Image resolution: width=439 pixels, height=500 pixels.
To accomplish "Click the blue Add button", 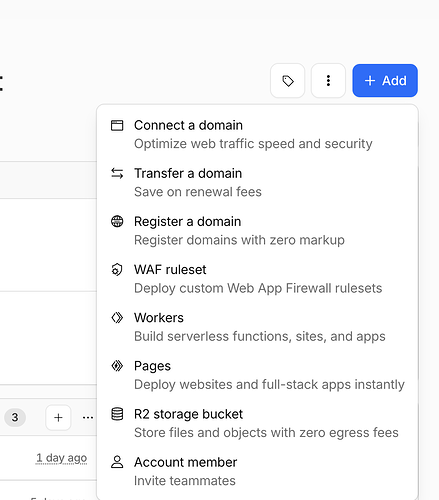I will click(385, 81).
